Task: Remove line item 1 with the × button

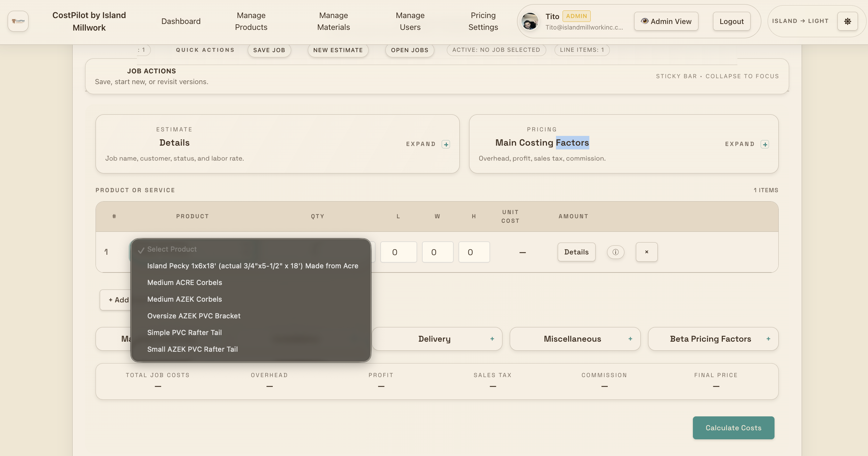Action: pyautogui.click(x=647, y=252)
